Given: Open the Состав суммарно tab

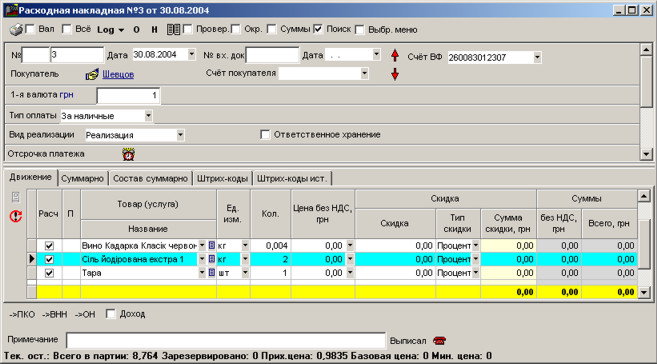Looking at the screenshot, I should (150, 178).
